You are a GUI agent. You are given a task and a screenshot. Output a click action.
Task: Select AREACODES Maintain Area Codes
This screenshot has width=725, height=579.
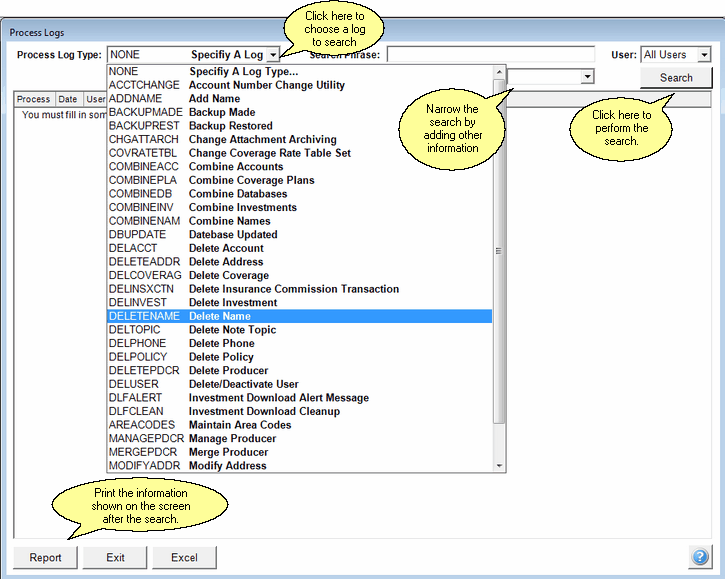pos(300,425)
